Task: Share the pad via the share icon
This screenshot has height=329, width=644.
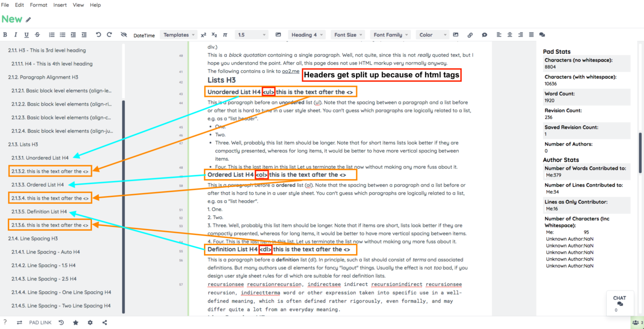Action: point(105,322)
